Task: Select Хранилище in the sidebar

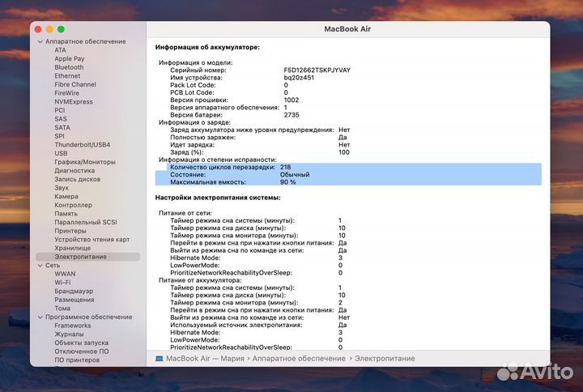Action: tap(73, 248)
